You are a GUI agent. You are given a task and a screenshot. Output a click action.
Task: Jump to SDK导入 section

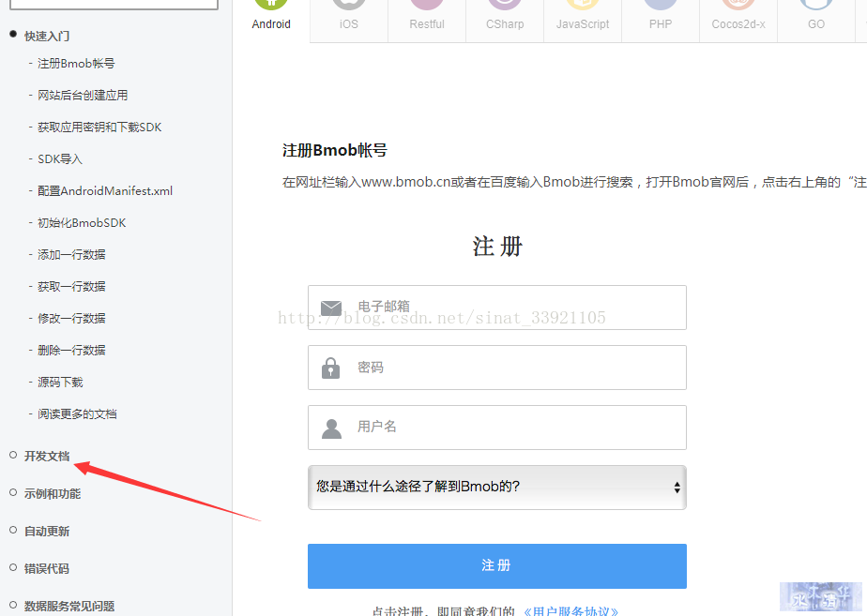click(x=60, y=159)
